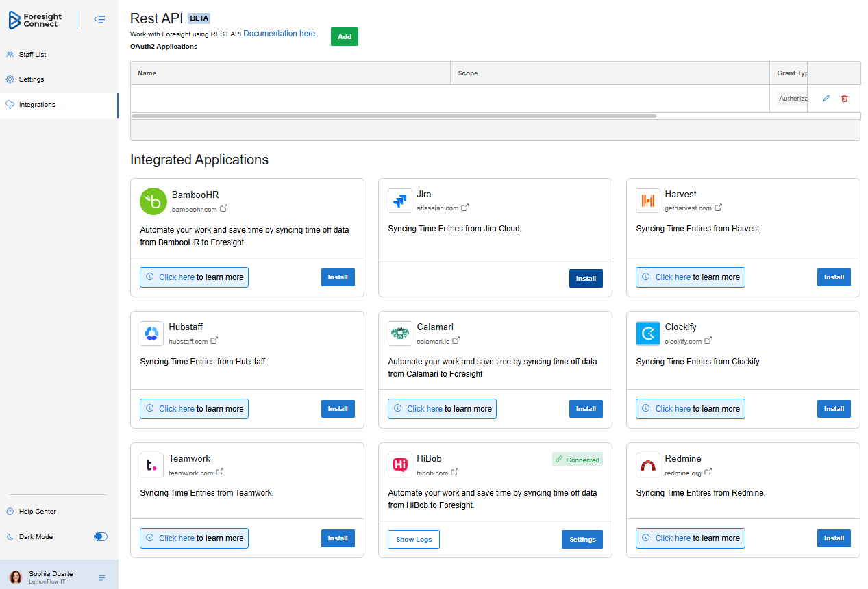Click the Sophia Duarte avatar
Viewport: 868px width, 589px height.
tap(16, 577)
